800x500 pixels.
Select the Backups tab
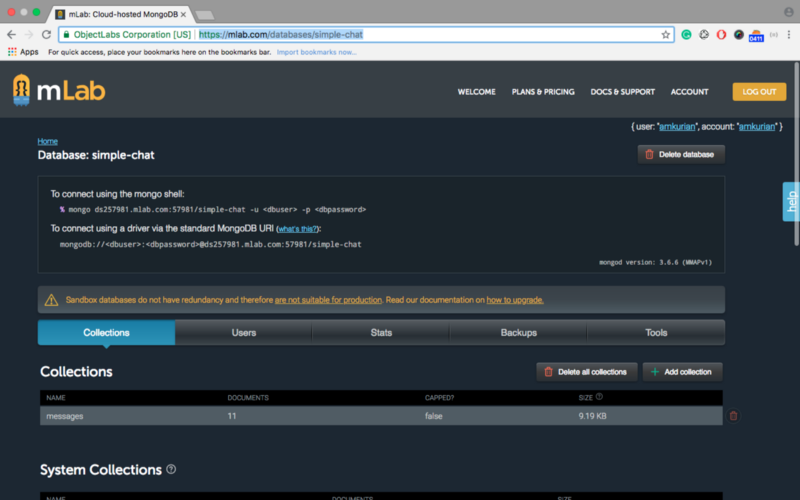coord(518,333)
